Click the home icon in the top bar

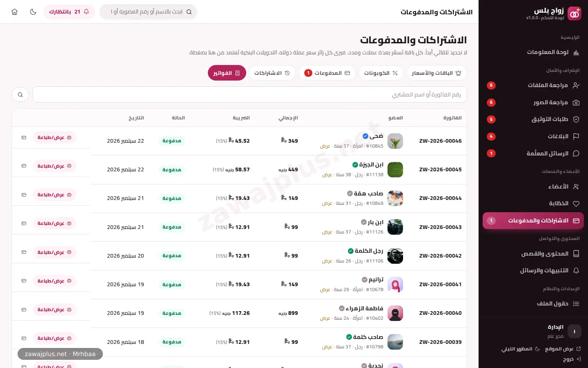(x=15, y=12)
